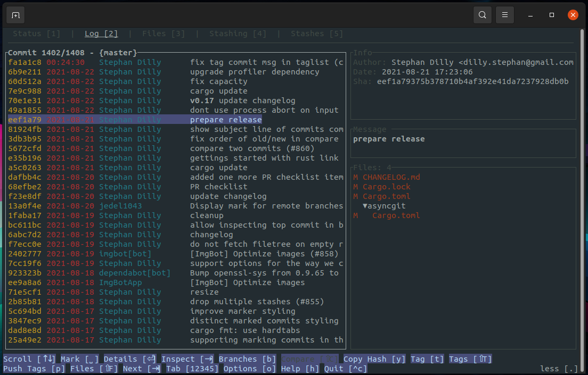Image resolution: width=588 pixels, height=375 pixels.
Task: Collapse the asyncgit folder triangle
Action: click(365, 206)
